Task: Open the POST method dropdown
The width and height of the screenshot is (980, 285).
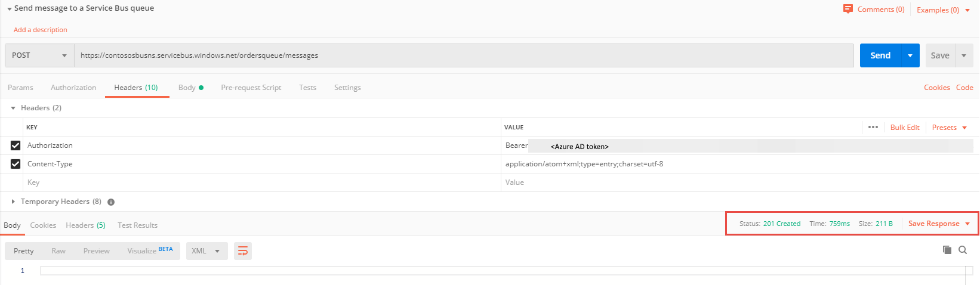Action: tap(39, 55)
